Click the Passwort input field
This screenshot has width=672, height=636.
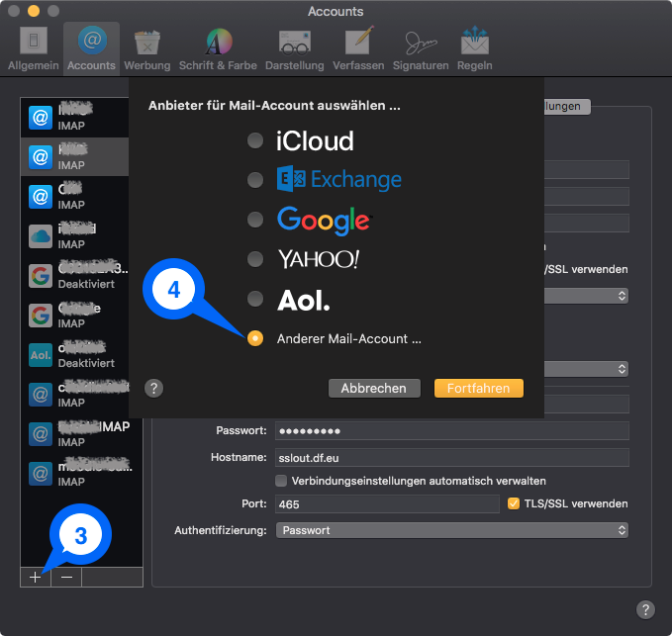(452, 431)
